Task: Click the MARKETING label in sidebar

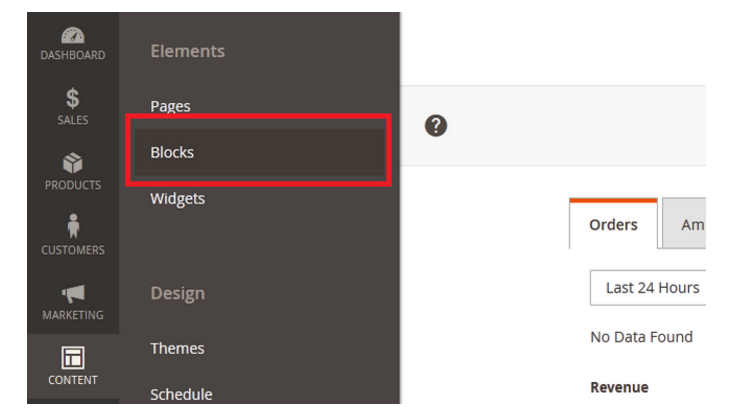Action: [73, 315]
